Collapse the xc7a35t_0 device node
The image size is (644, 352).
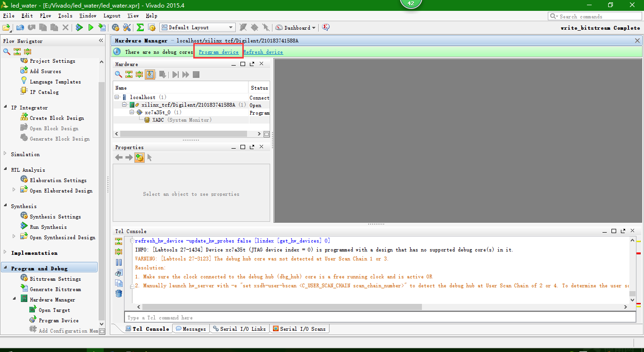pyautogui.click(x=132, y=112)
